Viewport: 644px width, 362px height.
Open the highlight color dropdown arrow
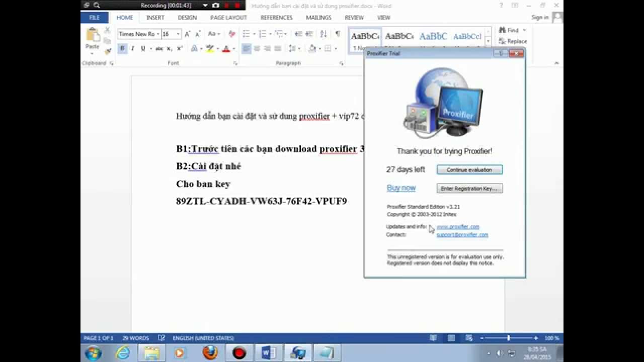coord(217,49)
